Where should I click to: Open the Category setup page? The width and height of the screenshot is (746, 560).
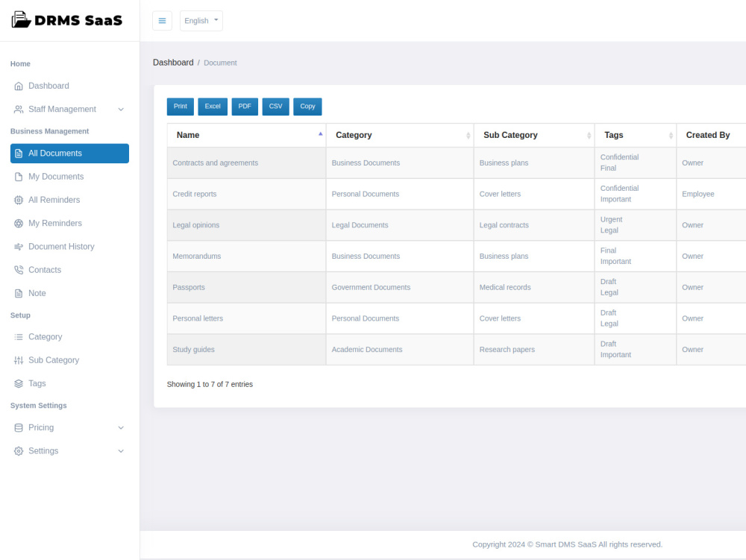pos(47,337)
